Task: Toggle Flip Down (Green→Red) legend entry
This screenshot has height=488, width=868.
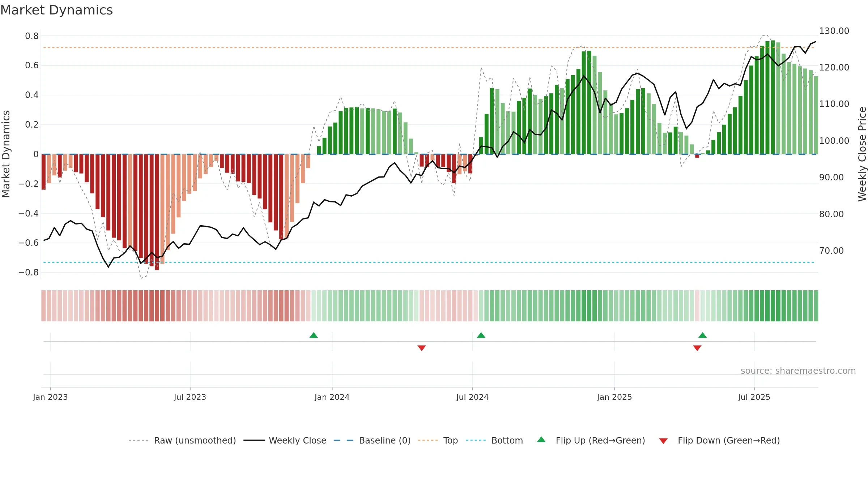Action: [719, 440]
